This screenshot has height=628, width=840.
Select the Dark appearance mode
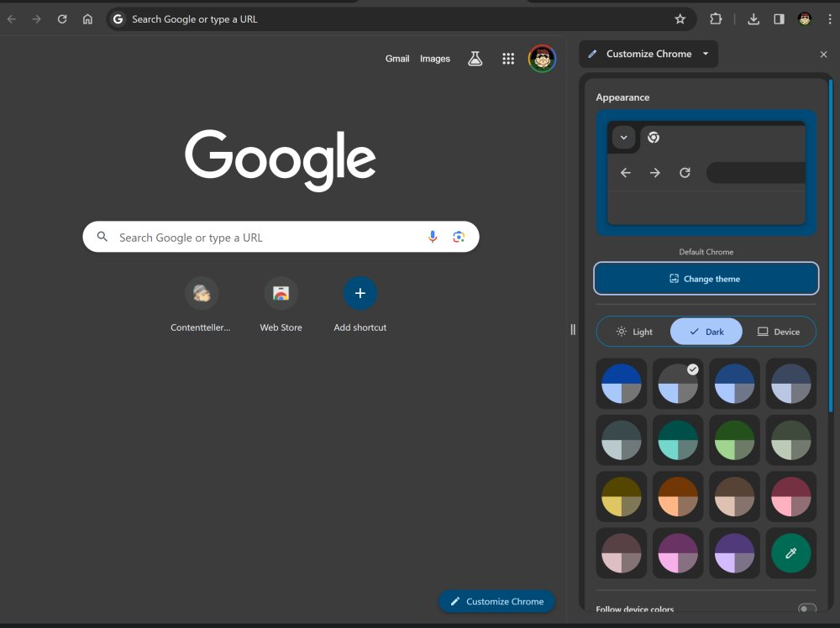[706, 332]
